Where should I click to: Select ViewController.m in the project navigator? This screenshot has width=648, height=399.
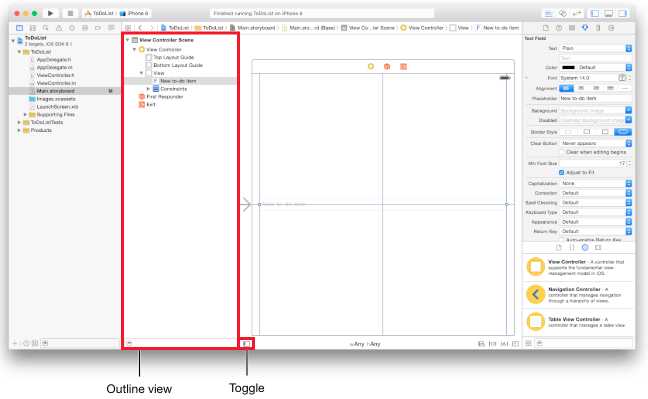click(x=56, y=83)
